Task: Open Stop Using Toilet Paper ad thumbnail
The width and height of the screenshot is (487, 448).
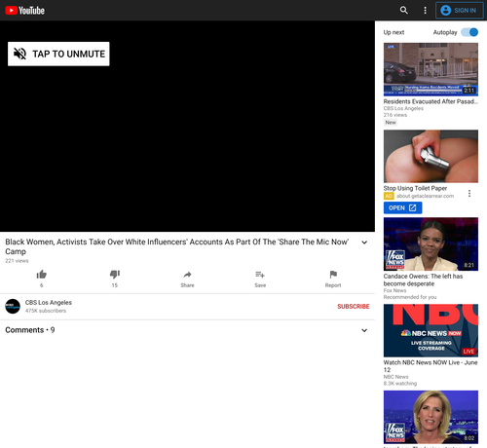Action: 431,156
